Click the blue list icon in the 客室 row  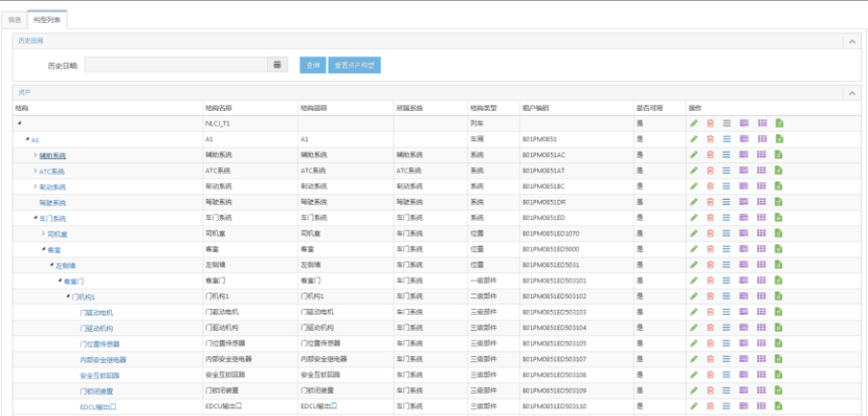727,249
